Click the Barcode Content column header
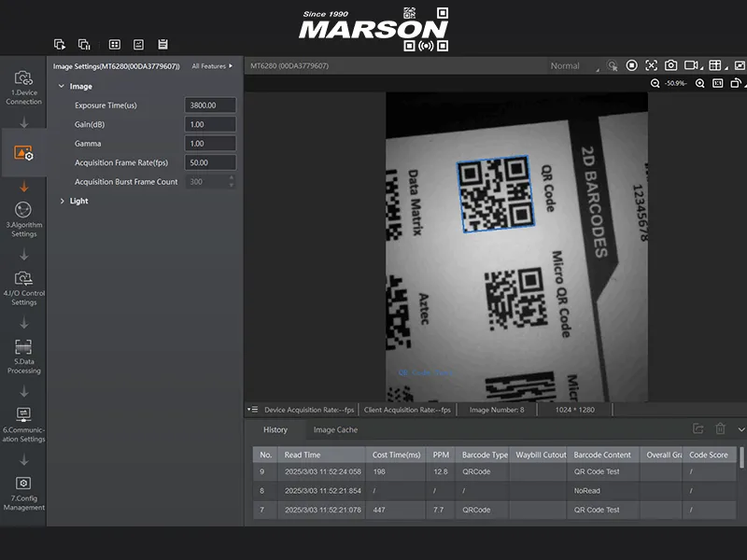The height and width of the screenshot is (560, 747). coord(603,455)
